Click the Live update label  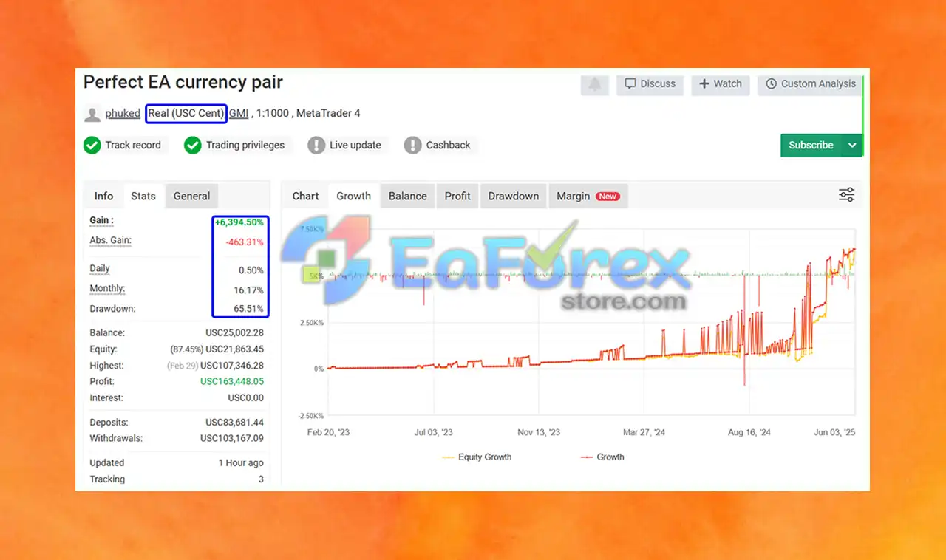pos(355,146)
